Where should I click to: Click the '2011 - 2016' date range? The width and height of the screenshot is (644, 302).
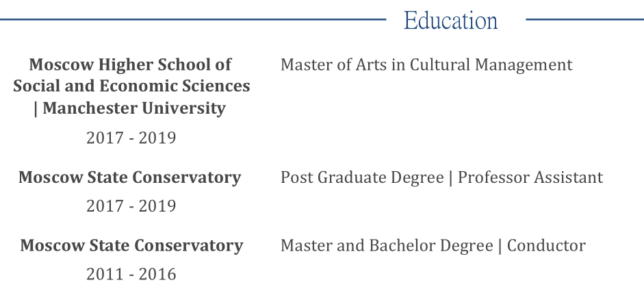(131, 275)
